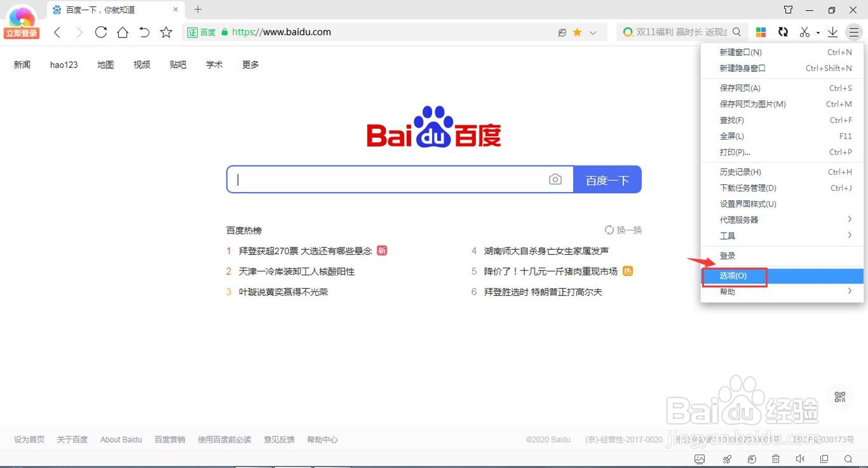Select 查找(F) in the menu

(x=782, y=120)
